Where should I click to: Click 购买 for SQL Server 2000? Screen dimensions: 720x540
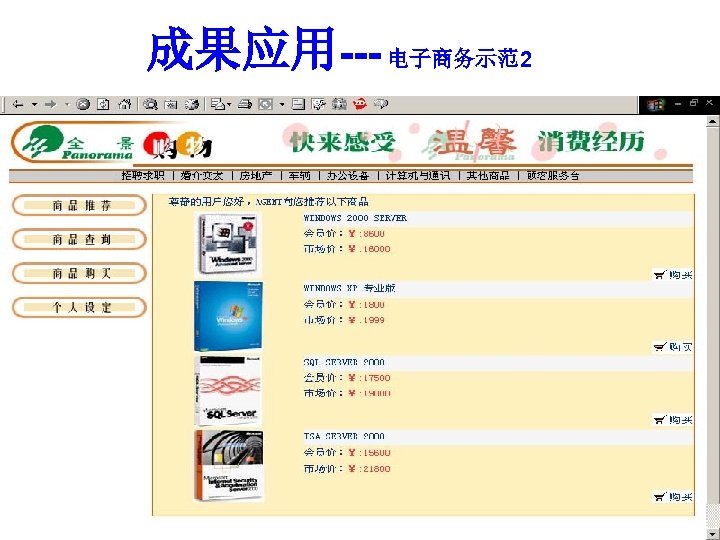[673, 420]
